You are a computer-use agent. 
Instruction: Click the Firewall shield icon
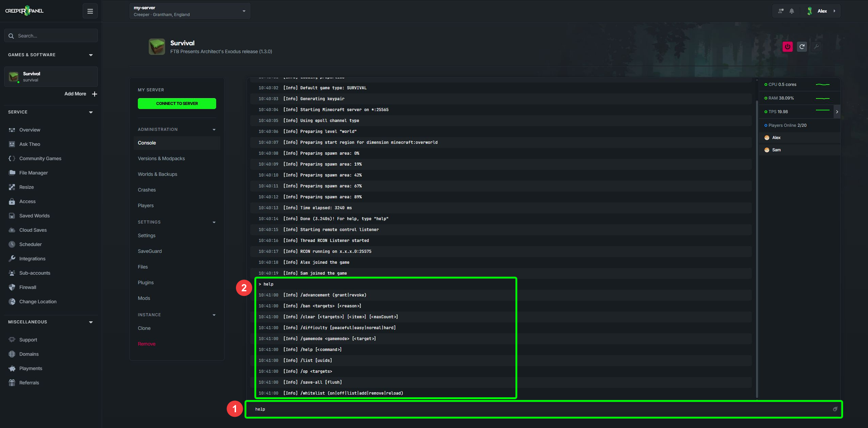click(x=12, y=287)
